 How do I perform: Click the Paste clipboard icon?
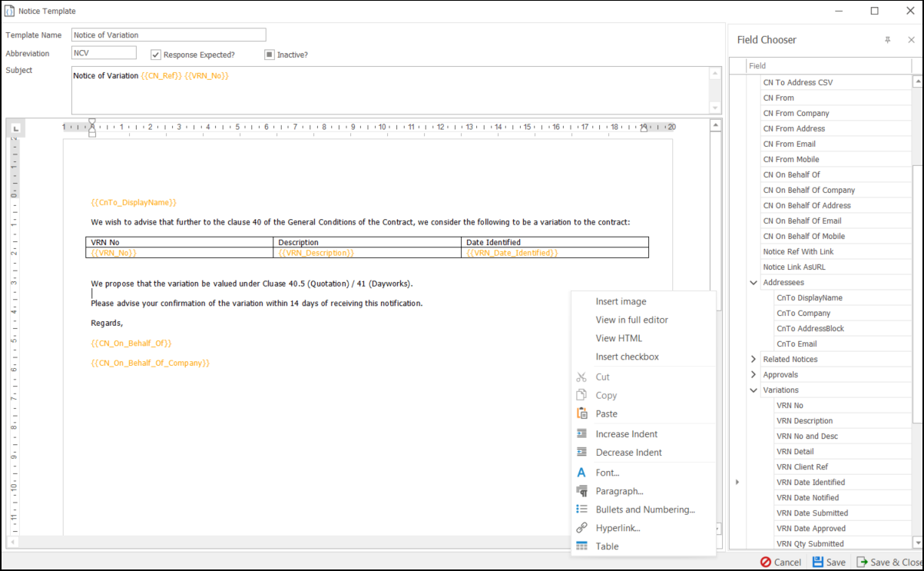click(581, 413)
